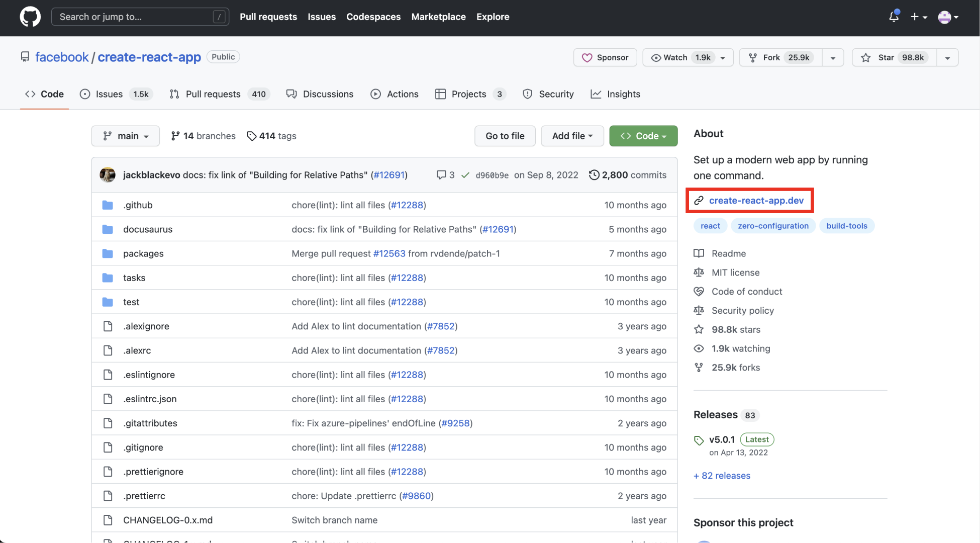Expand the Fork options arrow
Image resolution: width=980 pixels, height=543 pixels.
click(x=833, y=57)
